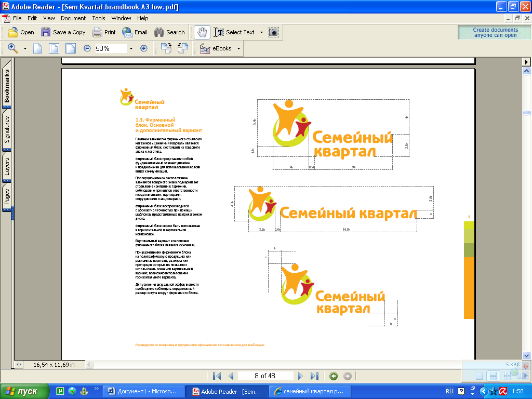Set Fit Page view
532x399 pixels.
(x=54, y=48)
